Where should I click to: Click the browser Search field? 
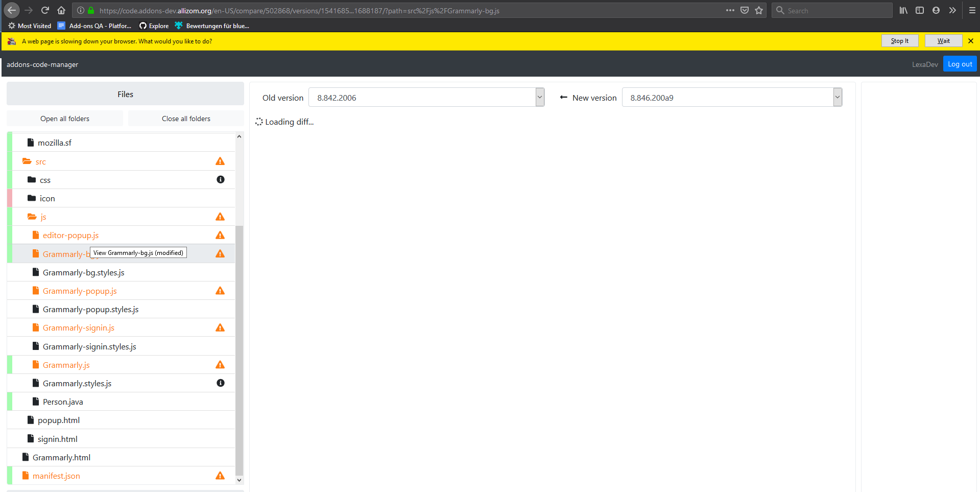pyautogui.click(x=832, y=10)
